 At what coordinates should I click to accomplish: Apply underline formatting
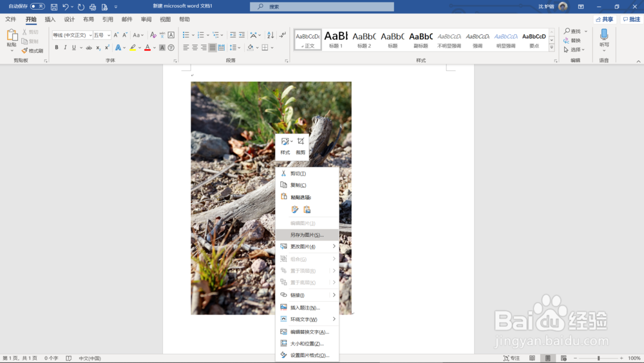[x=74, y=48]
